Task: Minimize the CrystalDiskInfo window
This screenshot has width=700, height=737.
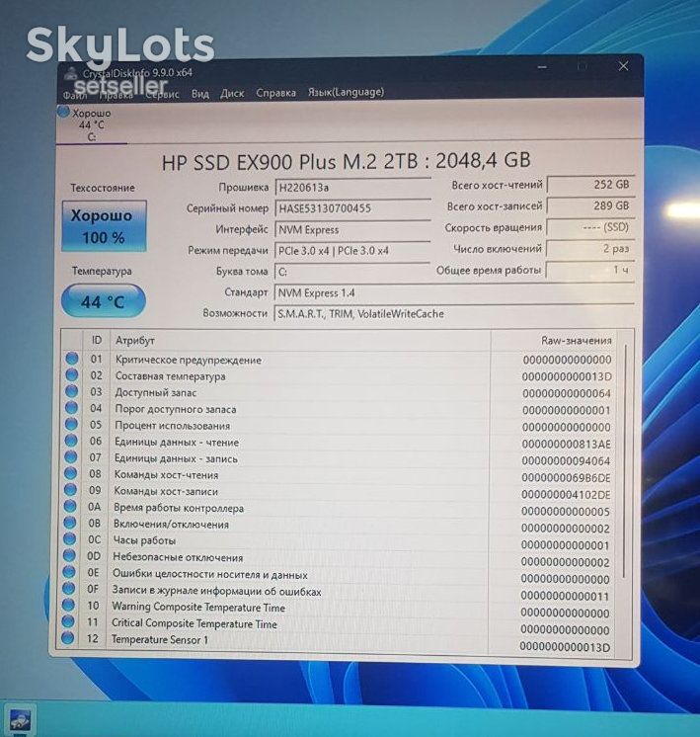Action: 542,68
